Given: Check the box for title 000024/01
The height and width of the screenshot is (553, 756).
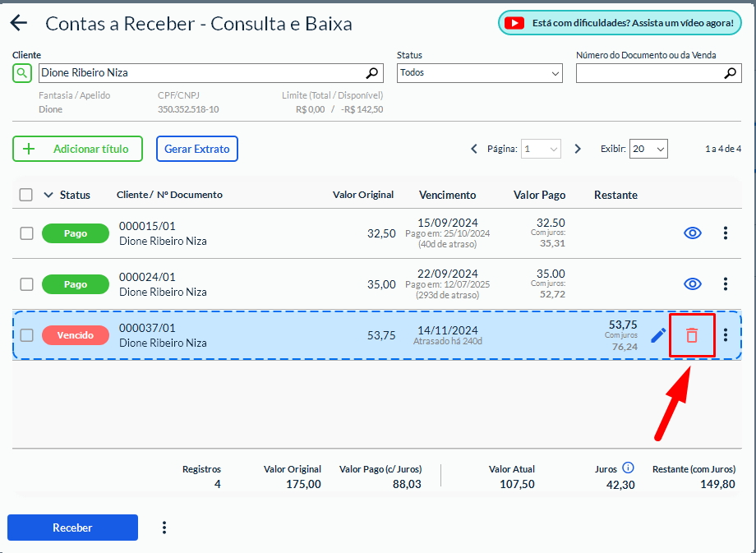Looking at the screenshot, I should tap(26, 284).
